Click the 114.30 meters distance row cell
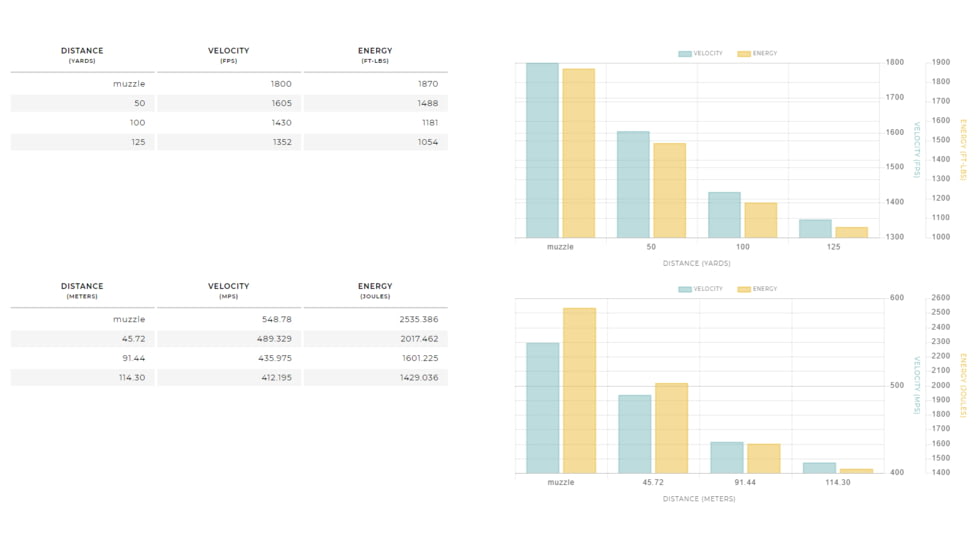The width and height of the screenshot is (978, 550). 82,378
